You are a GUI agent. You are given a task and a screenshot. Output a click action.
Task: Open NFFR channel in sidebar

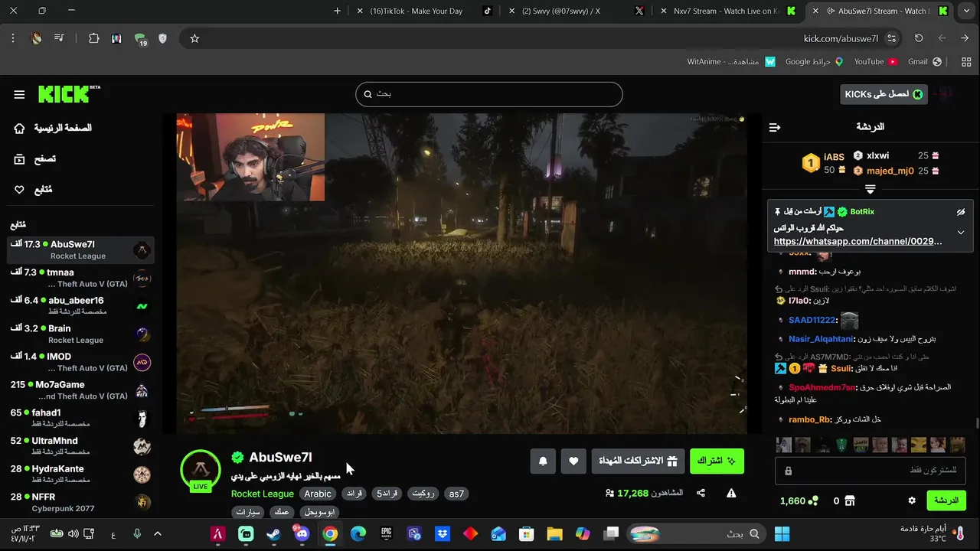(x=80, y=502)
